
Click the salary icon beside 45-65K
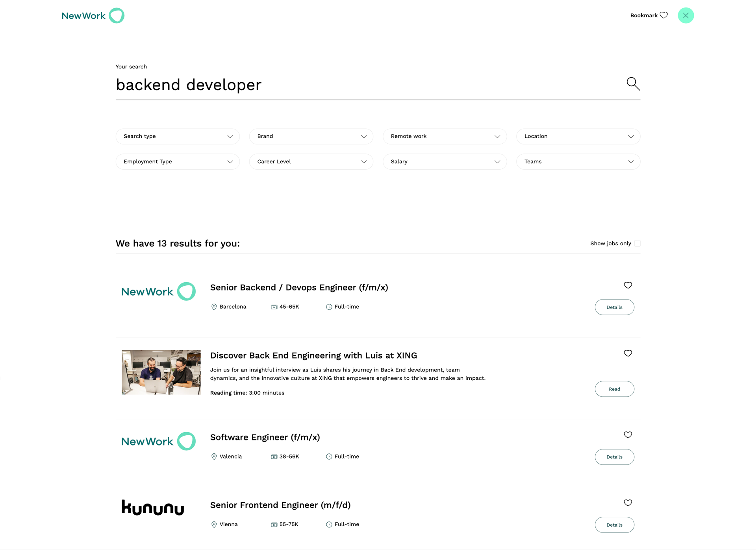coord(274,307)
